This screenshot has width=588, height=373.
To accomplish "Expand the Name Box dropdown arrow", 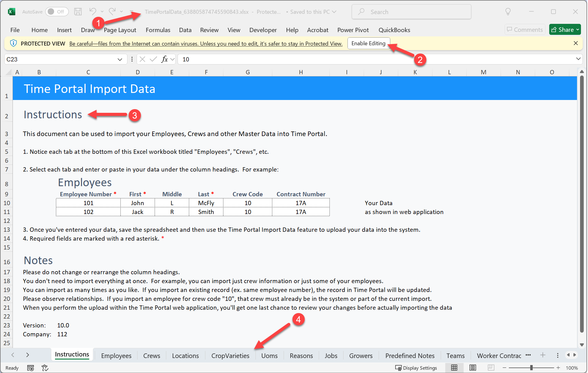I will [x=120, y=59].
